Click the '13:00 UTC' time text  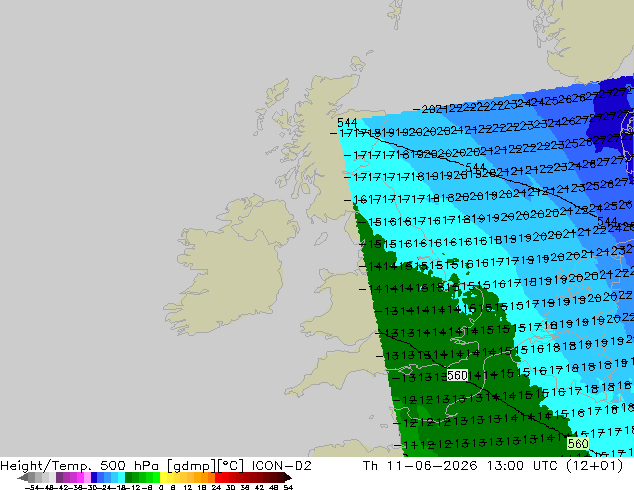pyautogui.click(x=522, y=466)
